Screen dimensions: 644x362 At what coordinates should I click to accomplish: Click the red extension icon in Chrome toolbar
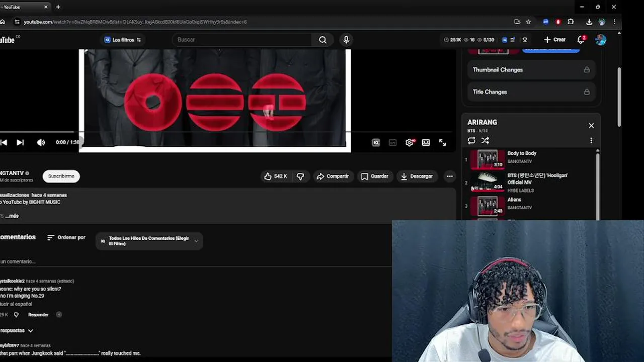click(x=558, y=22)
